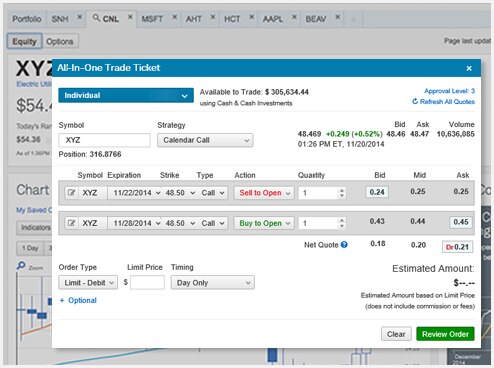Increase quantity stepper on the first leg
Image resolution: width=494 pixels, height=368 pixels.
[342, 190]
